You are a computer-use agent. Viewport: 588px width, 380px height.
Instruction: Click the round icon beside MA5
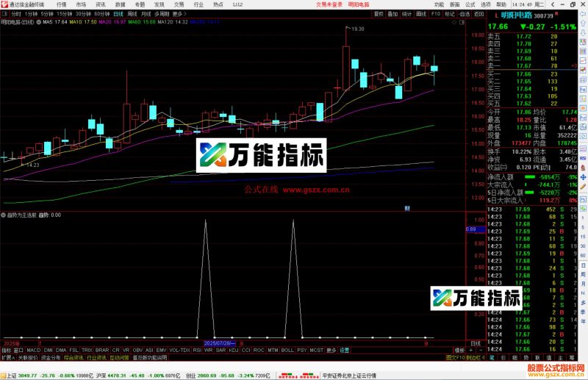point(39,22)
